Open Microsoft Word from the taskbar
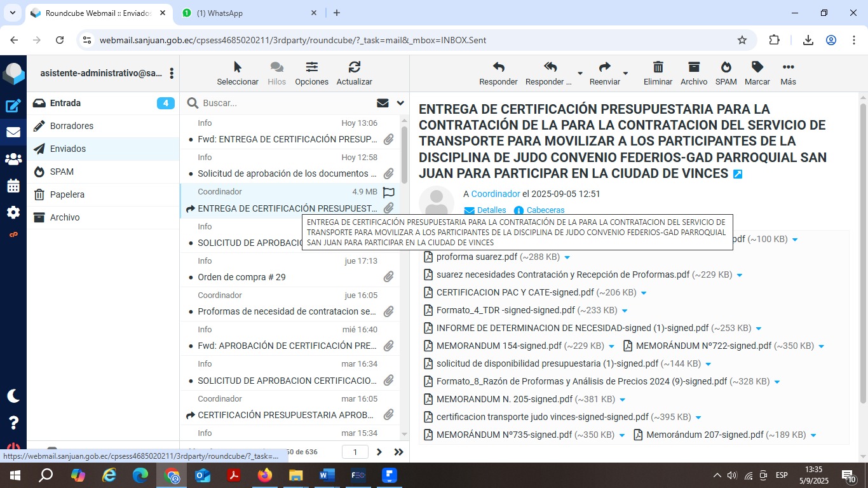 pyautogui.click(x=327, y=475)
